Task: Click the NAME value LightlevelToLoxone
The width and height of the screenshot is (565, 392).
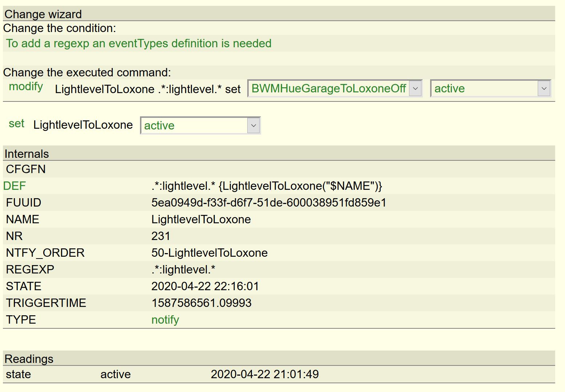Action: click(201, 219)
